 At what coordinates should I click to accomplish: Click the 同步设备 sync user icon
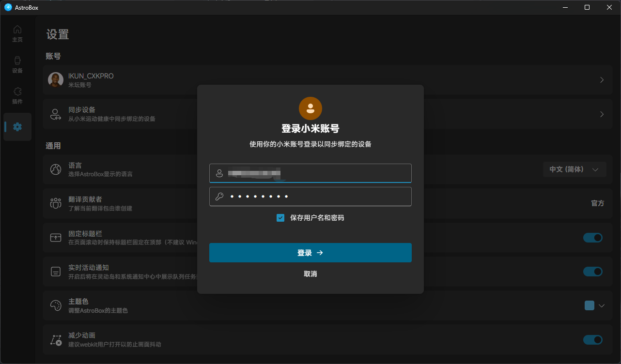tap(56, 114)
